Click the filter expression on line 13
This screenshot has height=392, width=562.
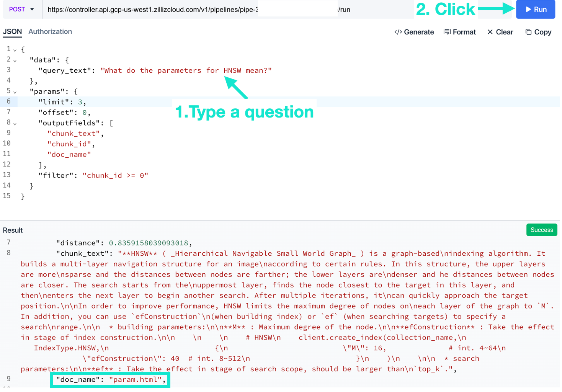tap(115, 176)
